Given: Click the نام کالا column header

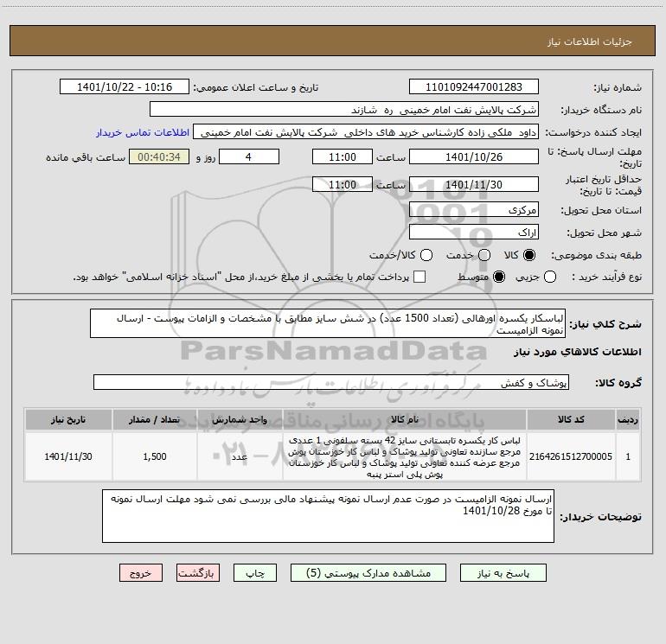Looking at the screenshot, I should tap(405, 420).
